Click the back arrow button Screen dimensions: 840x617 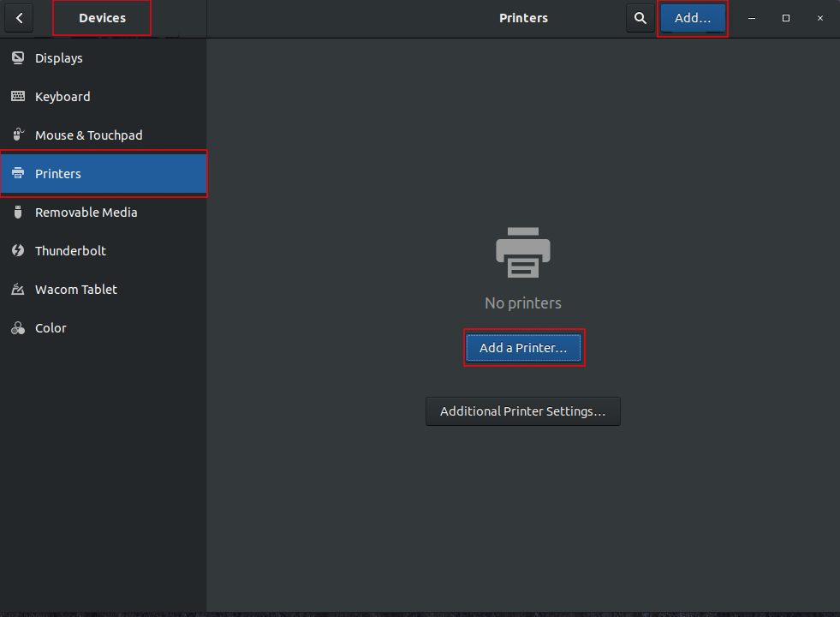pos(19,18)
